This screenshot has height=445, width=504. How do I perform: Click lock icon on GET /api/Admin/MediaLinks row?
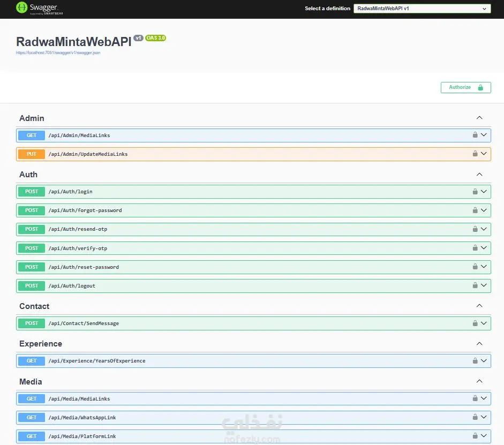pyautogui.click(x=475, y=134)
